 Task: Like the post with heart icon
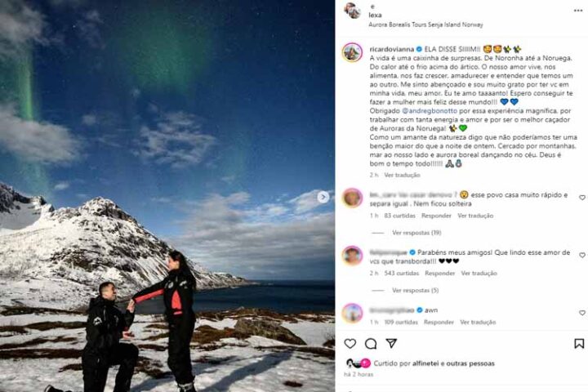click(350, 343)
